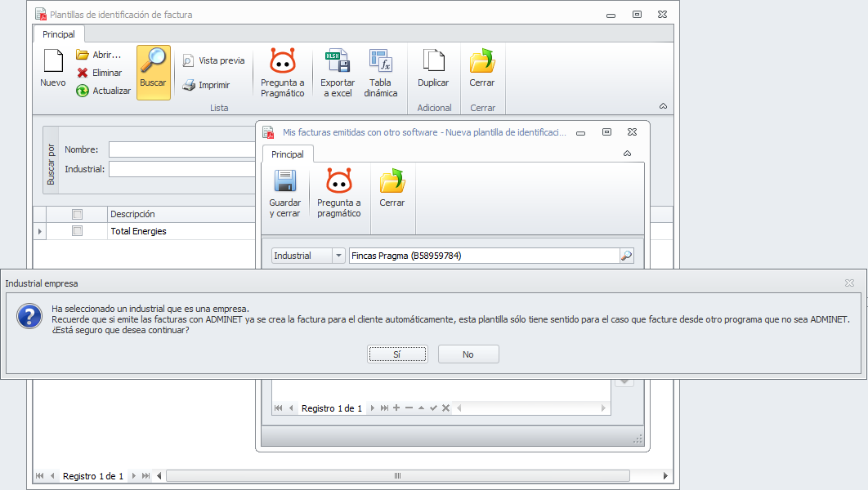
Task: Select the Principal tab in main window
Action: point(59,34)
